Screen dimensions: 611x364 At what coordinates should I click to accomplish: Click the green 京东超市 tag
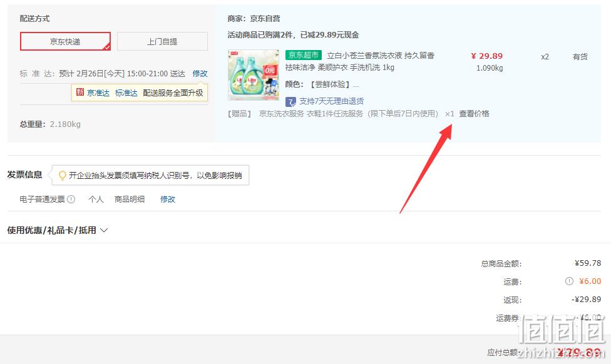304,55
